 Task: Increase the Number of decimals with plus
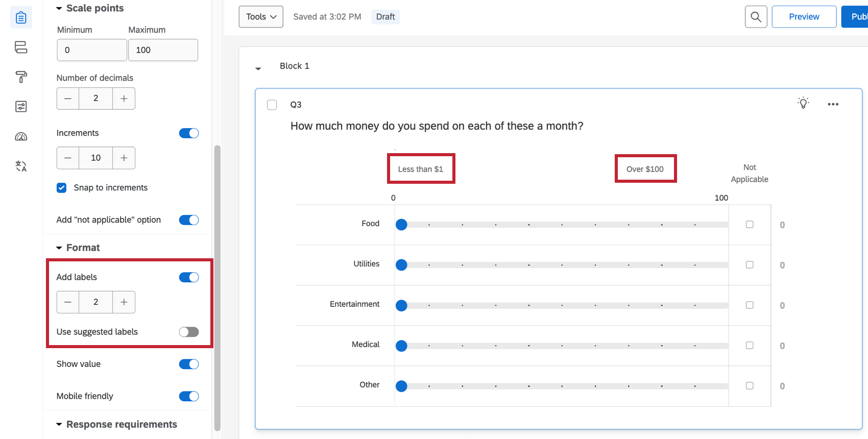[x=124, y=99]
